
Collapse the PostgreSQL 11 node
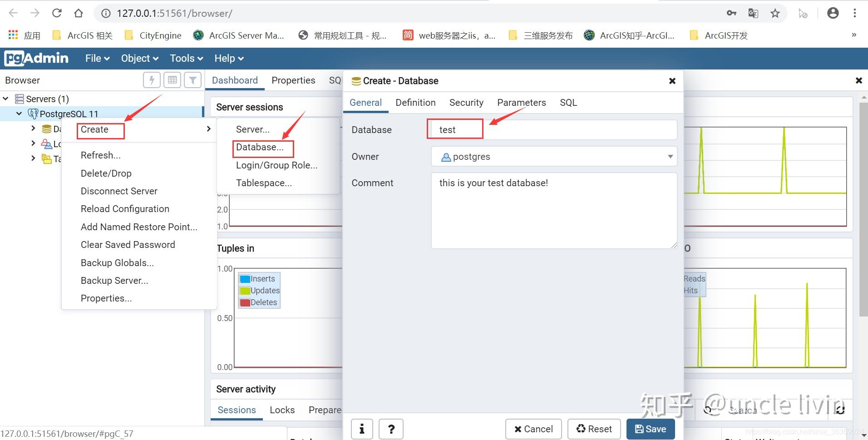pyautogui.click(x=19, y=113)
